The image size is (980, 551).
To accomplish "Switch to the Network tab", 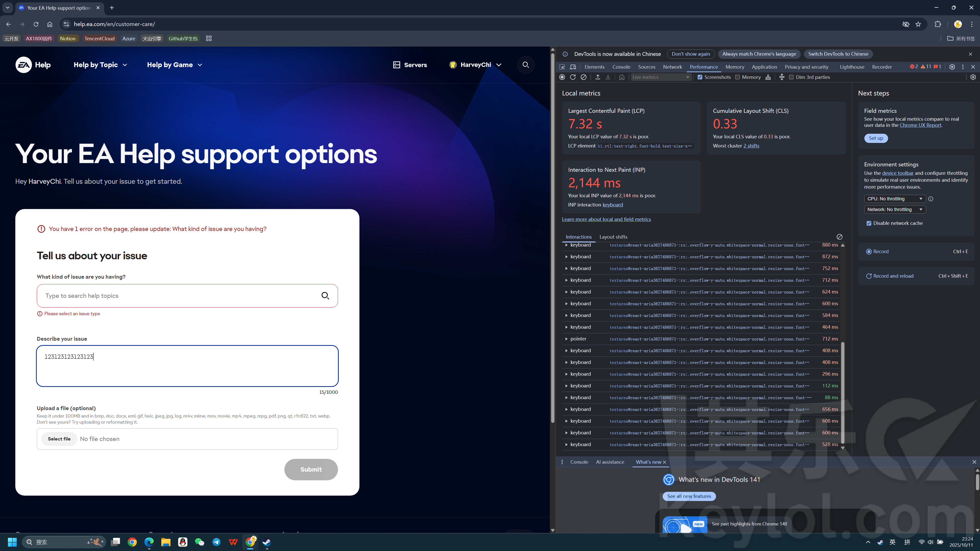I will point(672,67).
